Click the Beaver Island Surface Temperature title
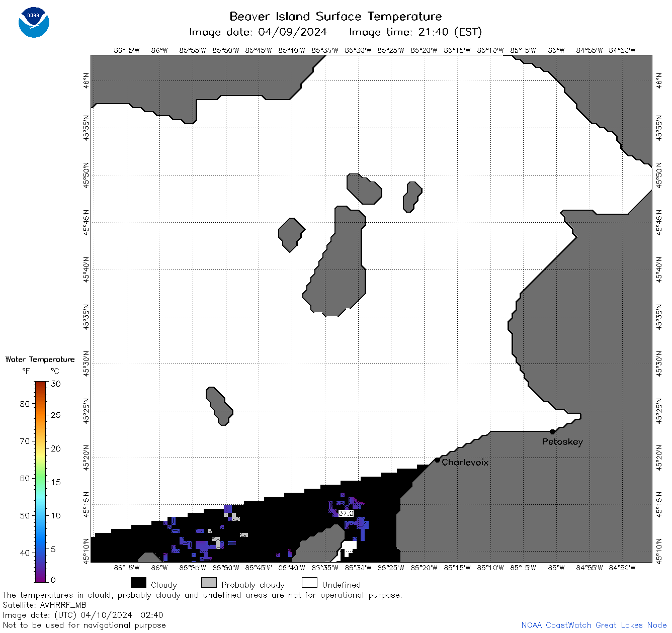The height and width of the screenshot is (633, 672). coord(335,16)
